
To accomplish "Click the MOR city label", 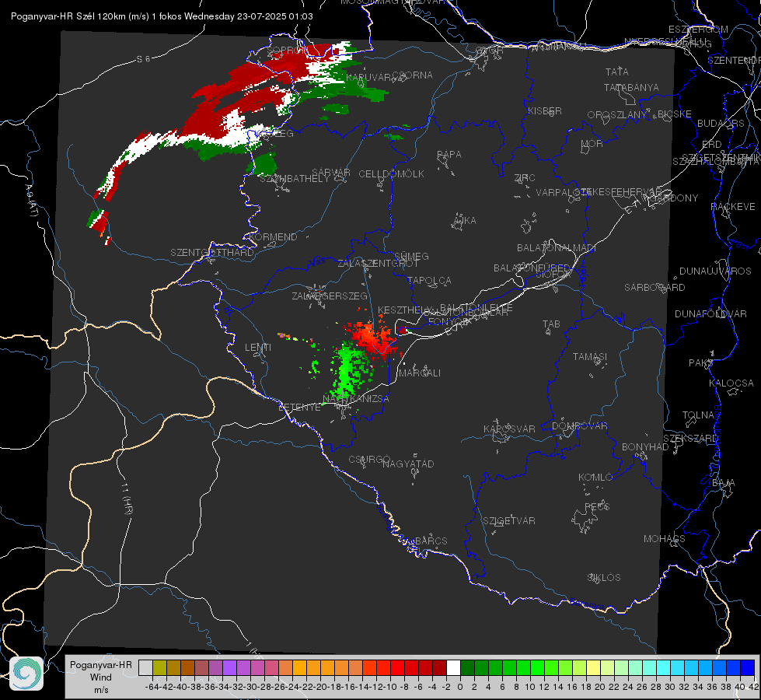I will [592, 143].
